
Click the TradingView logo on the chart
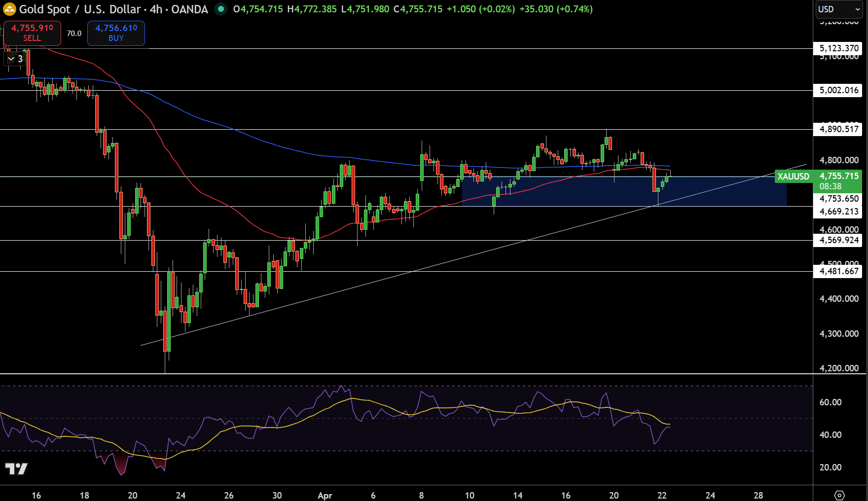click(x=16, y=468)
